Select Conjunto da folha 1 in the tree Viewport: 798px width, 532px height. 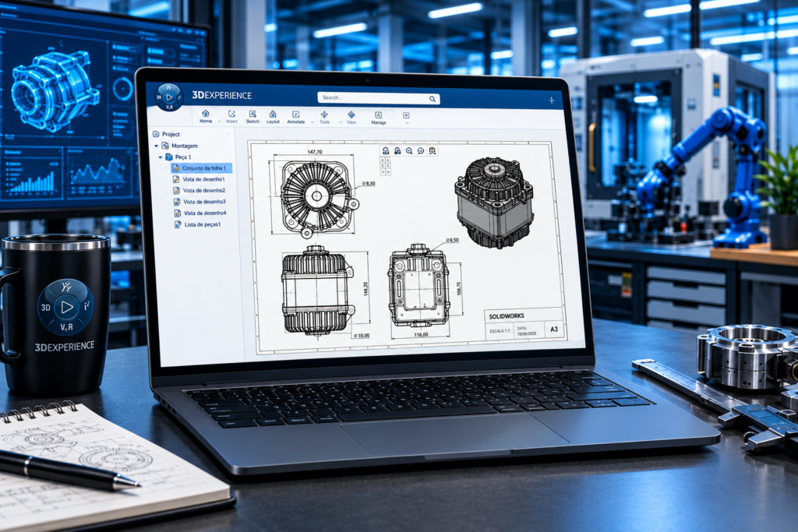(x=202, y=167)
